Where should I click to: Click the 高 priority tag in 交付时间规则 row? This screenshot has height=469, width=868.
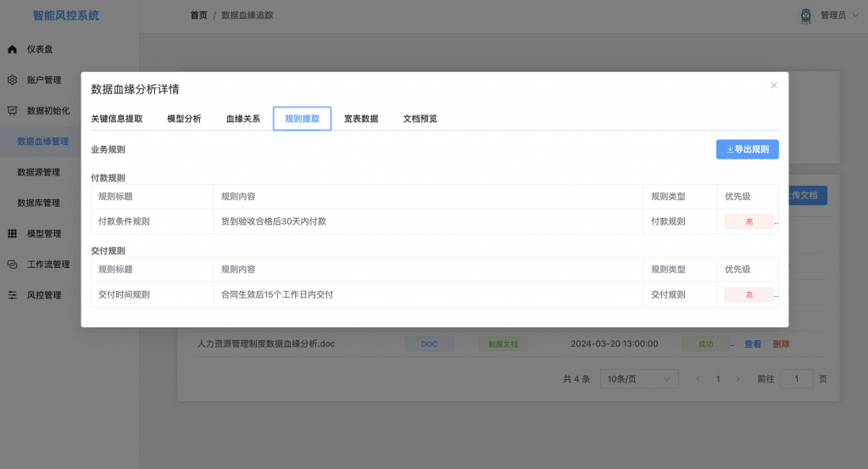(749, 294)
